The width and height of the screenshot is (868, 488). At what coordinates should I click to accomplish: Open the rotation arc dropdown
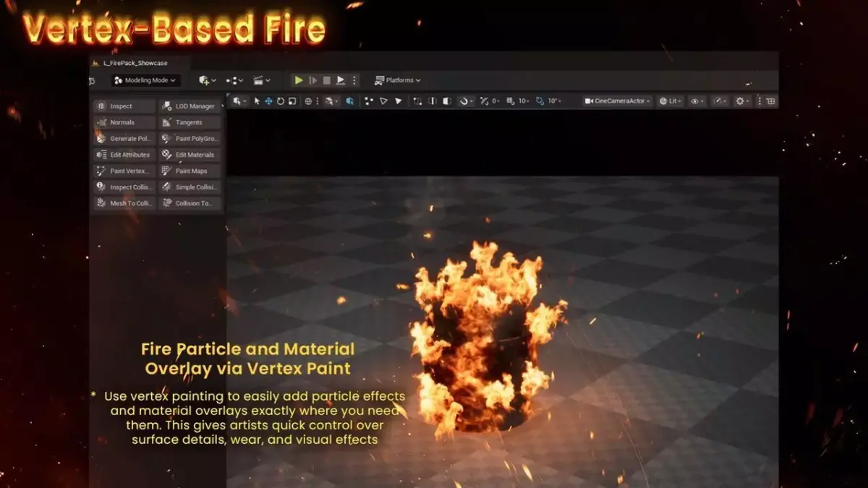point(466,101)
